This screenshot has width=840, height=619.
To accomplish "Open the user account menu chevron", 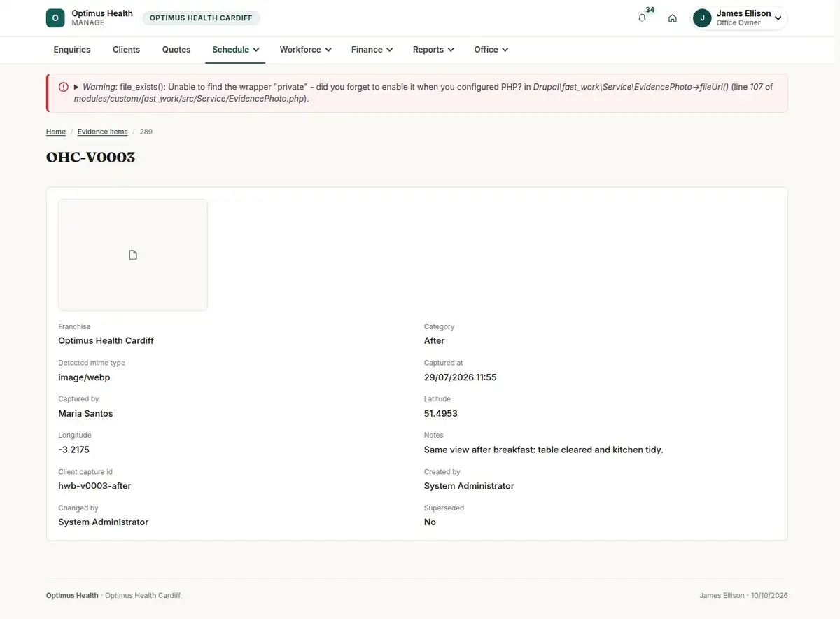I will pos(778,18).
